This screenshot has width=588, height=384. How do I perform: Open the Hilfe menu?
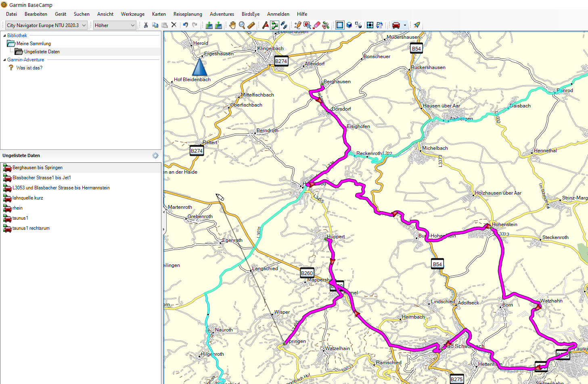point(302,14)
